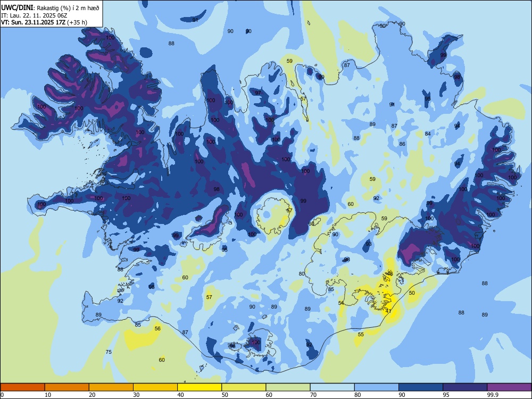Select the '55' humidity value on the map
Viewport: 532px width, 399px height.
pos(361,334)
